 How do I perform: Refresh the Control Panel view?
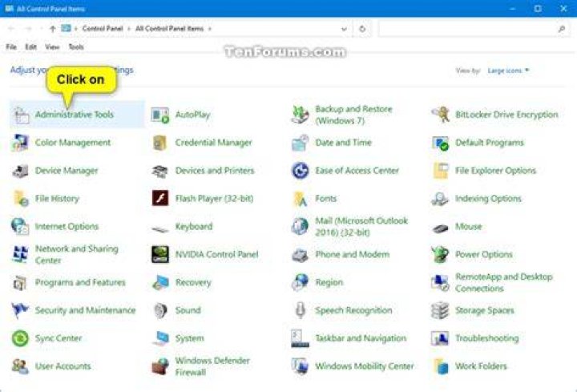tap(362, 29)
